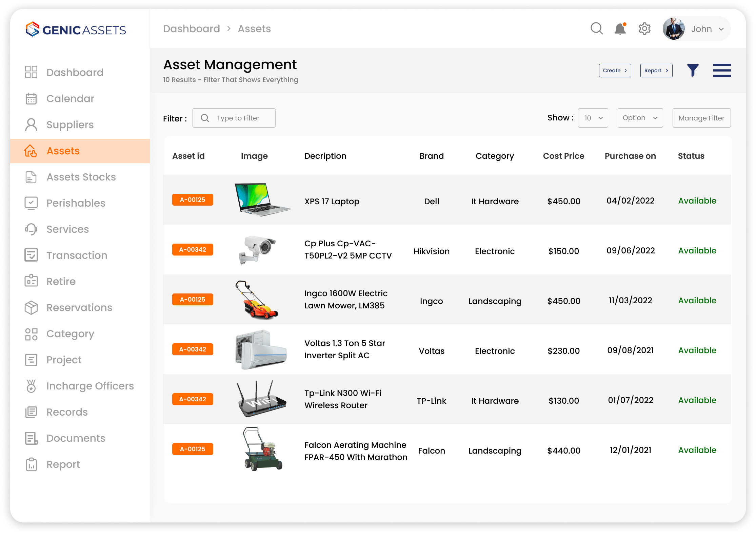Screen dimensions: 756x534
Task: Click the Reservations box icon
Action: coord(32,307)
